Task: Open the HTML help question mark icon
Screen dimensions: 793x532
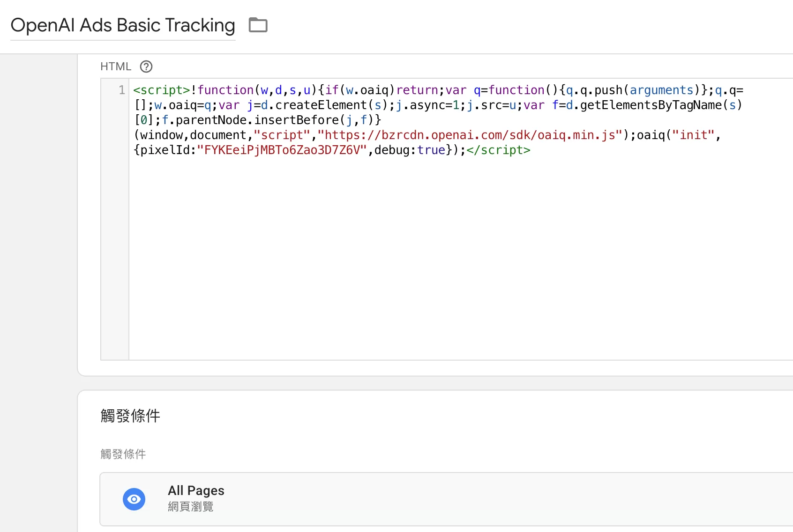Action: [146, 66]
